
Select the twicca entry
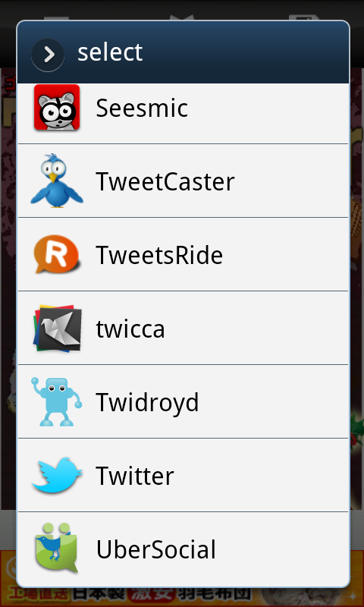(x=183, y=328)
